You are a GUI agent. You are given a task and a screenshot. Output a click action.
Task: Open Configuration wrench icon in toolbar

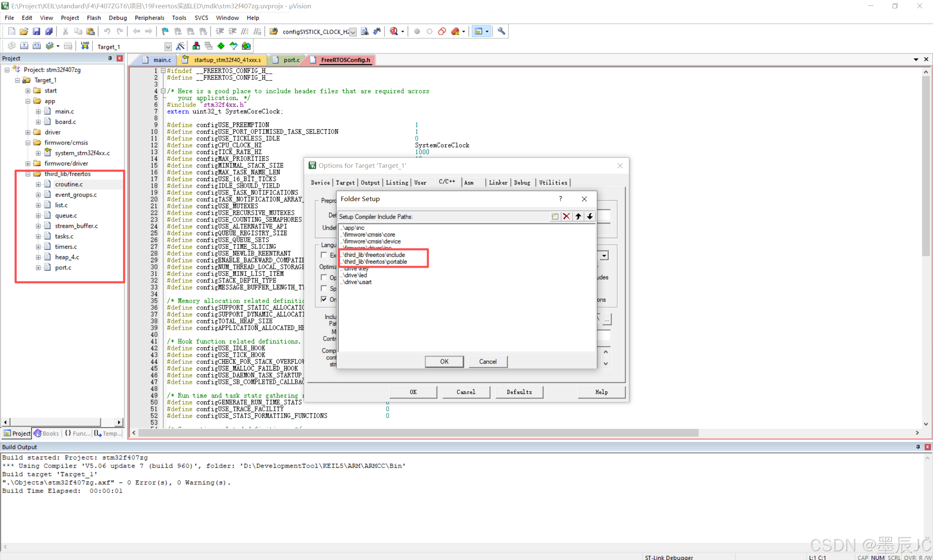click(501, 31)
